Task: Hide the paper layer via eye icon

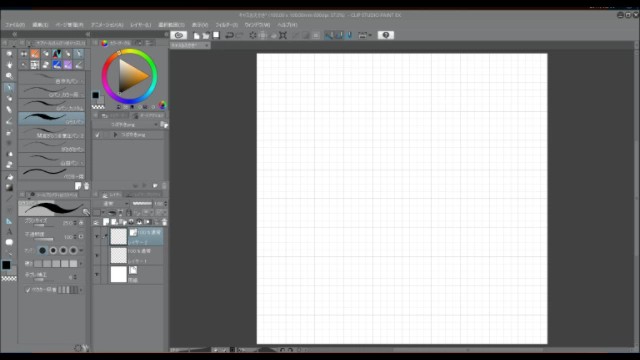Action: [x=97, y=274]
